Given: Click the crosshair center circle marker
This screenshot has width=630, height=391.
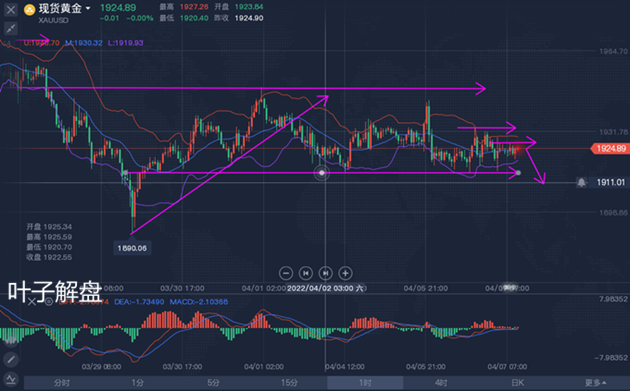Looking at the screenshot, I should [321, 173].
